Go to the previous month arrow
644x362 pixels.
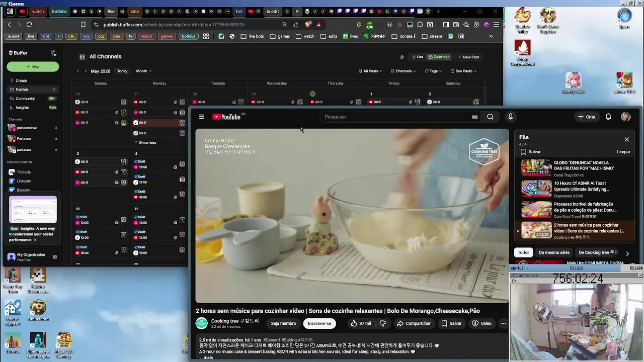coord(77,71)
